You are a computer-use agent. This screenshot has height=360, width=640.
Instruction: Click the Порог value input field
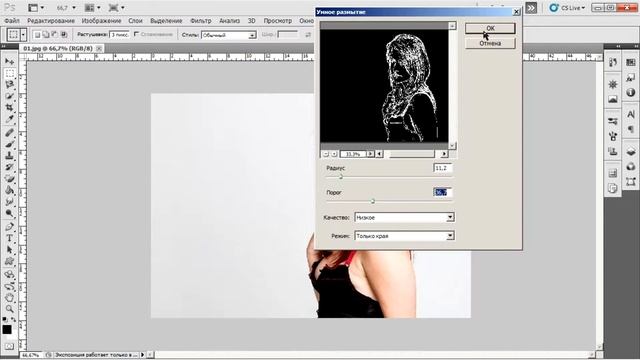click(x=443, y=192)
